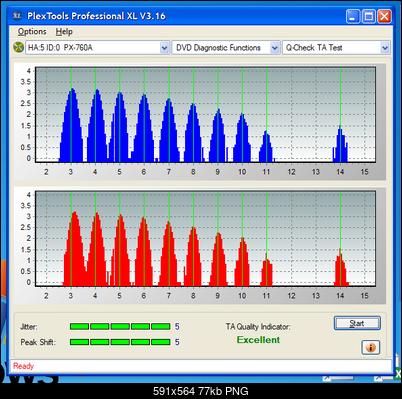This screenshot has height=399, width=402.
Task: Click the DVD Diagnostic Functions combo box
Action: coord(226,48)
